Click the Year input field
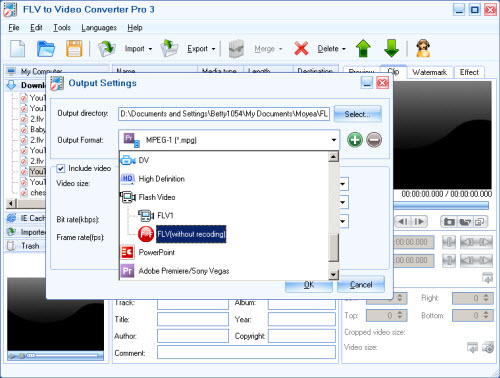 (302, 319)
